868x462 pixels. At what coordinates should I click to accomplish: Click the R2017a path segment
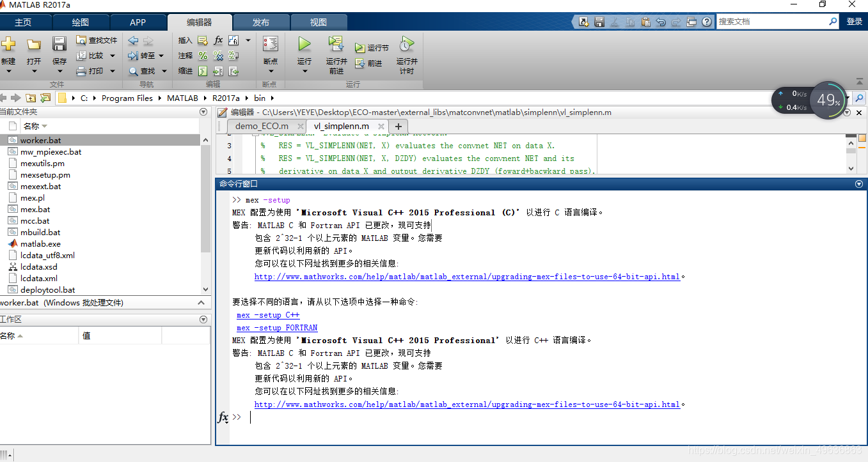226,98
